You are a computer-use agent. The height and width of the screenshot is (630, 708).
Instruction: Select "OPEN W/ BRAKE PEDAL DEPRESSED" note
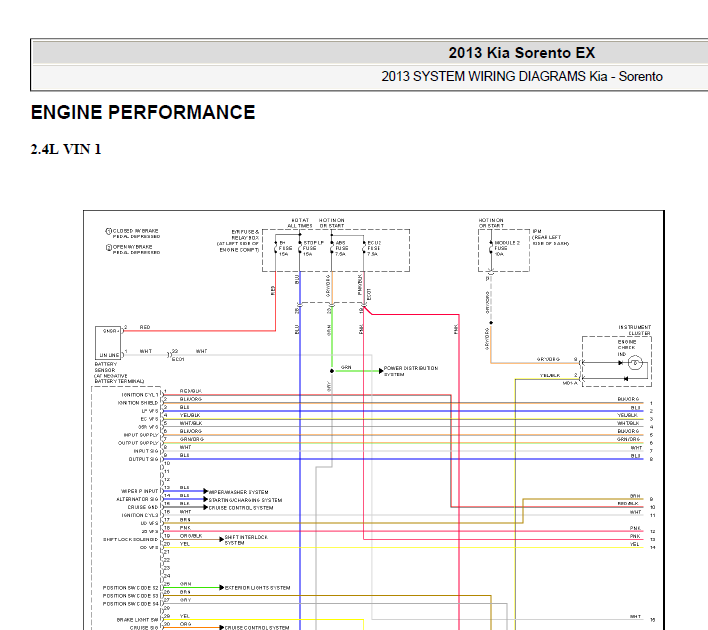coord(136,250)
